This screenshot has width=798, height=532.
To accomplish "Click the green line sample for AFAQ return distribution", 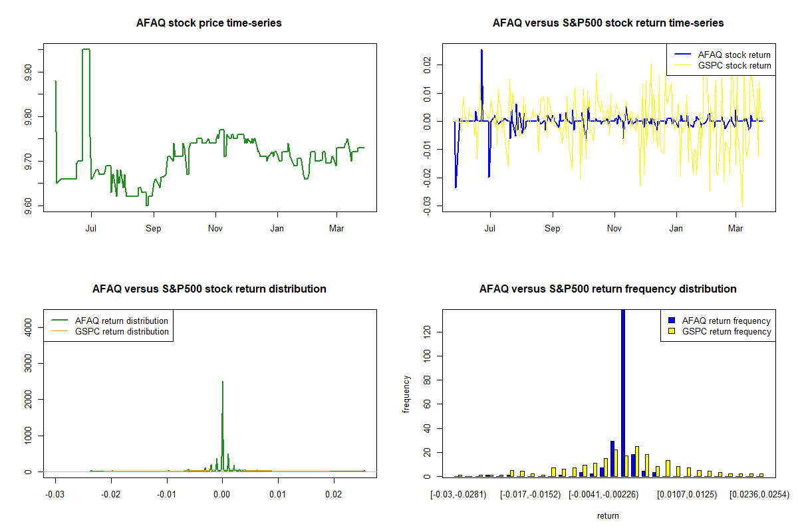I will tap(59, 321).
